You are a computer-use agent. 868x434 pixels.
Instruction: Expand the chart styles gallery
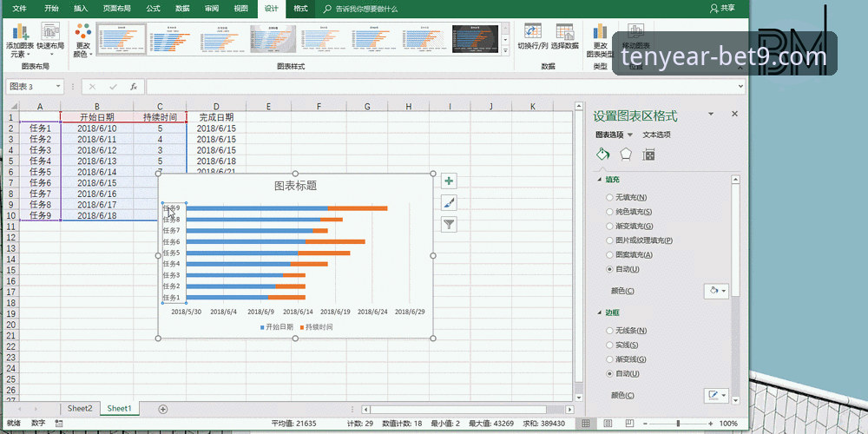pos(505,51)
